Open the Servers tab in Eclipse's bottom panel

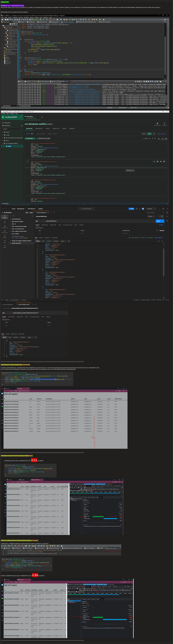click(x=35, y=82)
